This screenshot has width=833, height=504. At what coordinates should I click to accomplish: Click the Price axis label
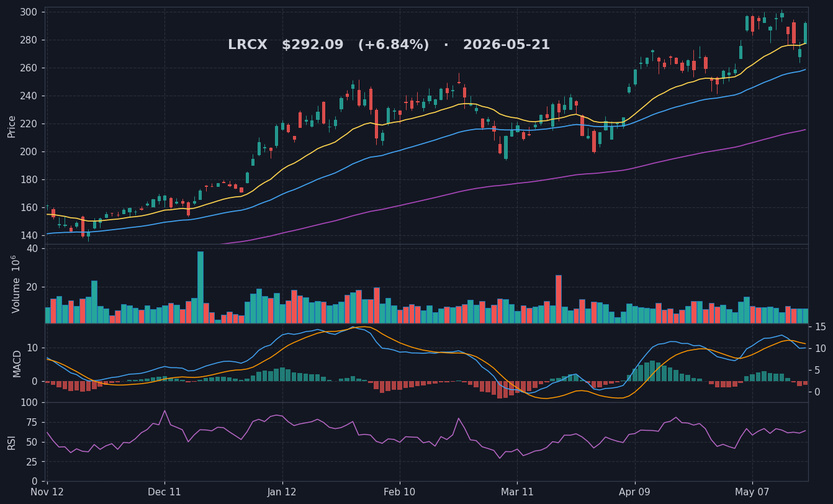12,126
